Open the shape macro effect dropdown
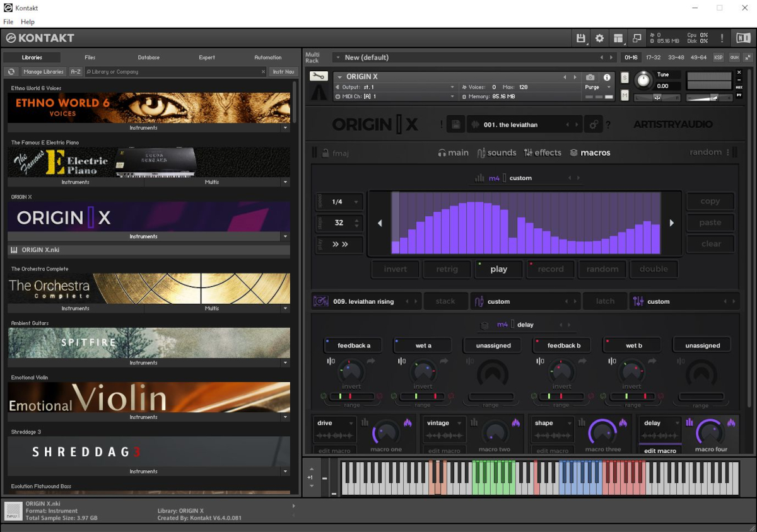 point(553,423)
